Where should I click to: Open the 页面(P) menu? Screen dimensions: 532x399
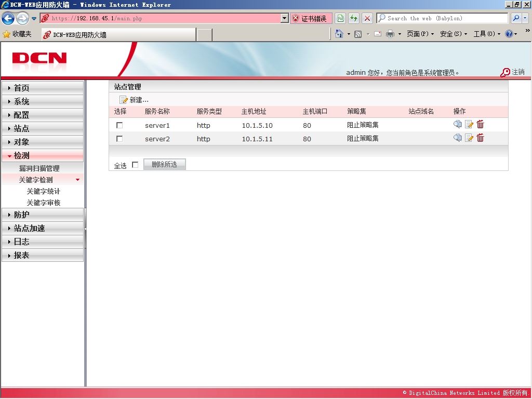pos(420,34)
